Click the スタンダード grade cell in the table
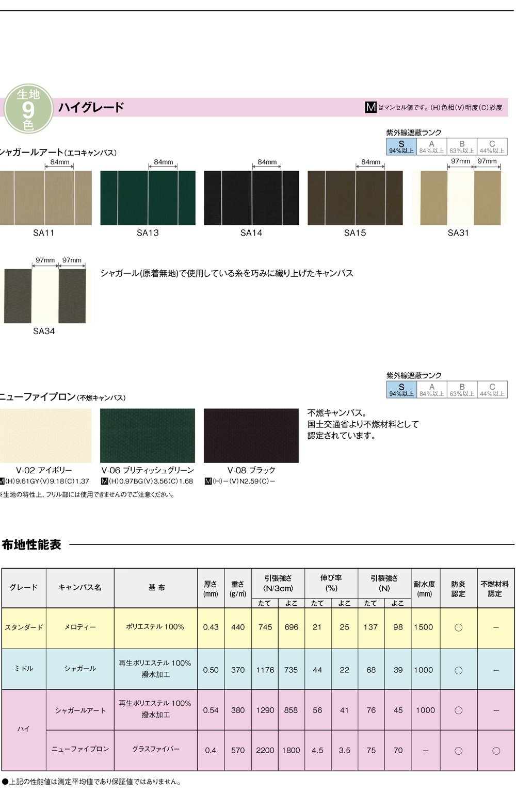The width and height of the screenshot is (516, 812). click(24, 627)
